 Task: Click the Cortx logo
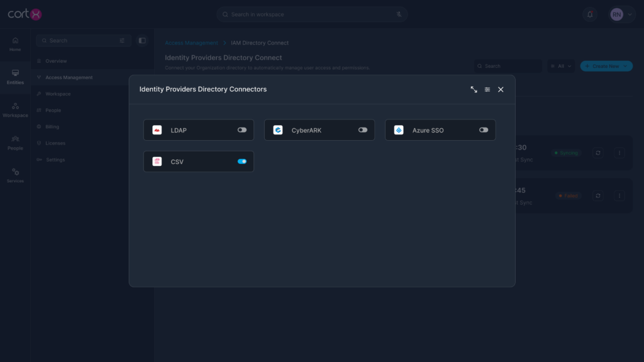click(x=25, y=14)
